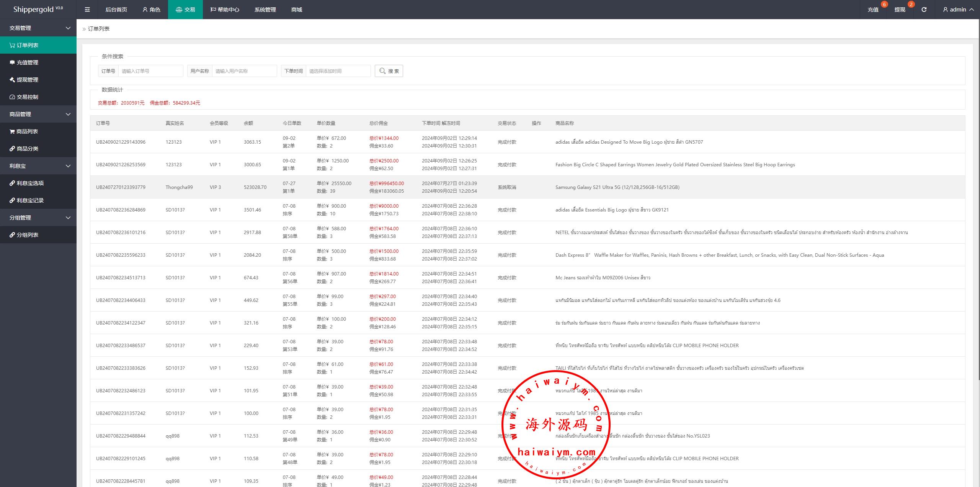Viewport: 980px width, 487px height.
Task: Click the hamburger sidebar collapse icon
Action: (x=87, y=10)
